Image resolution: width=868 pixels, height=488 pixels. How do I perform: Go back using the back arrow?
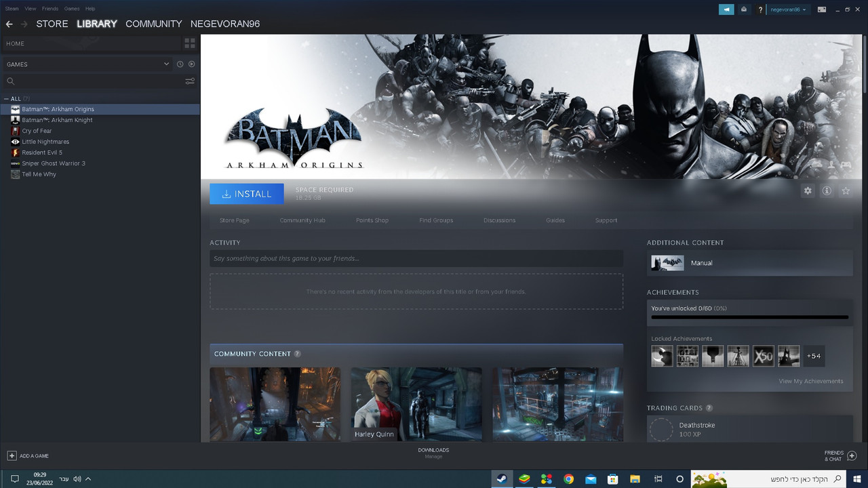pos(9,24)
